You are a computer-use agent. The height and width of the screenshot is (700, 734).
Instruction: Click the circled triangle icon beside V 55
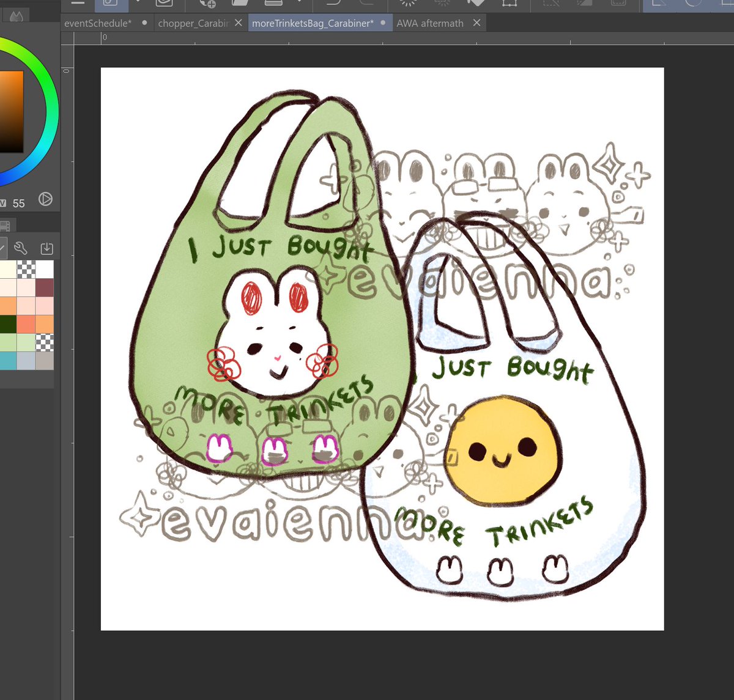point(45,199)
